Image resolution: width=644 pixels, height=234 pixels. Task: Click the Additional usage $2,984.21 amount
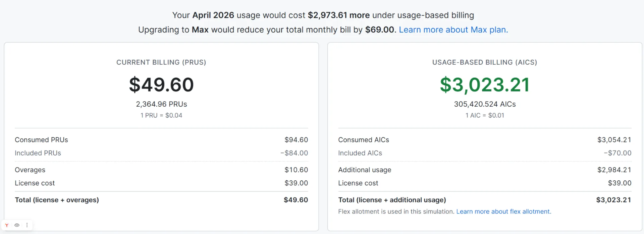click(614, 170)
